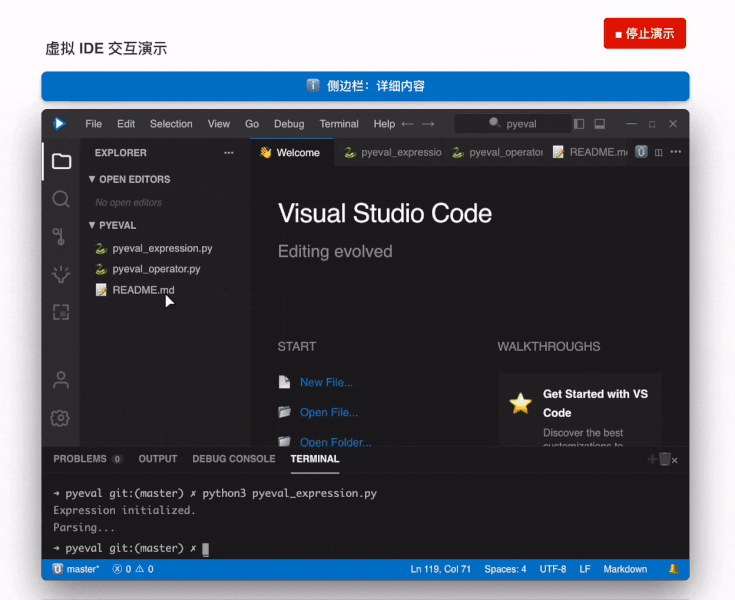
Task: Click the notification bell in status bar
Action: pos(674,569)
